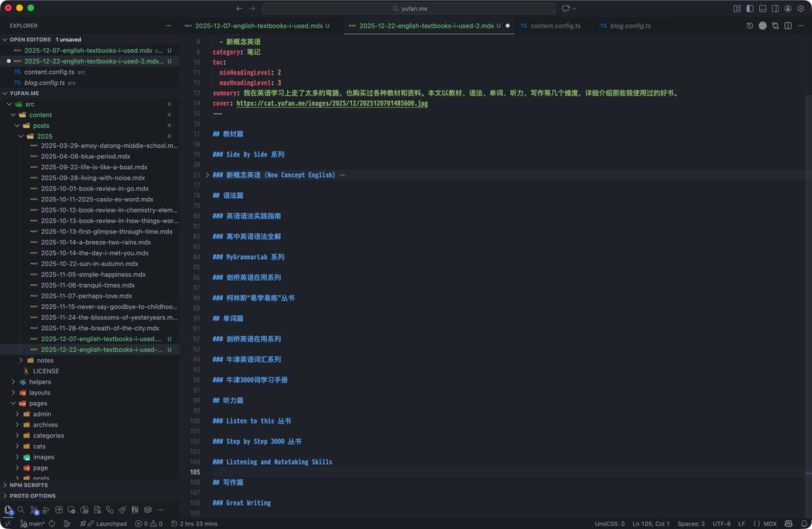This screenshot has width=812, height=529.
Task: Click the ChatGPT icon in the editor toolbar
Action: pyautogui.click(x=763, y=26)
